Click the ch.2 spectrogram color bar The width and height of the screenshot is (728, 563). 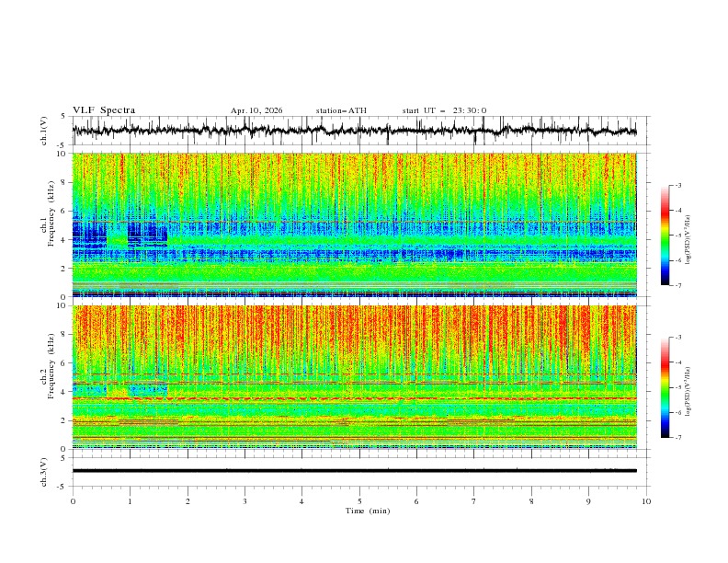coord(665,387)
